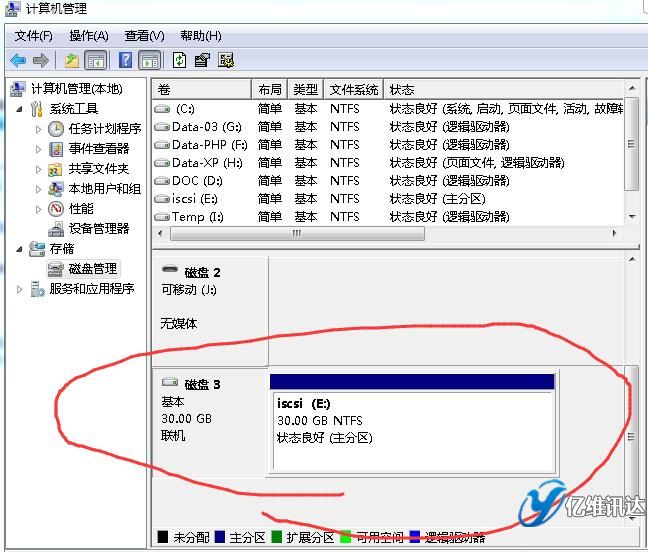Screen dimensions: 648x552
Task: Select 设备管理器 in the tree
Action: [x=98, y=228]
